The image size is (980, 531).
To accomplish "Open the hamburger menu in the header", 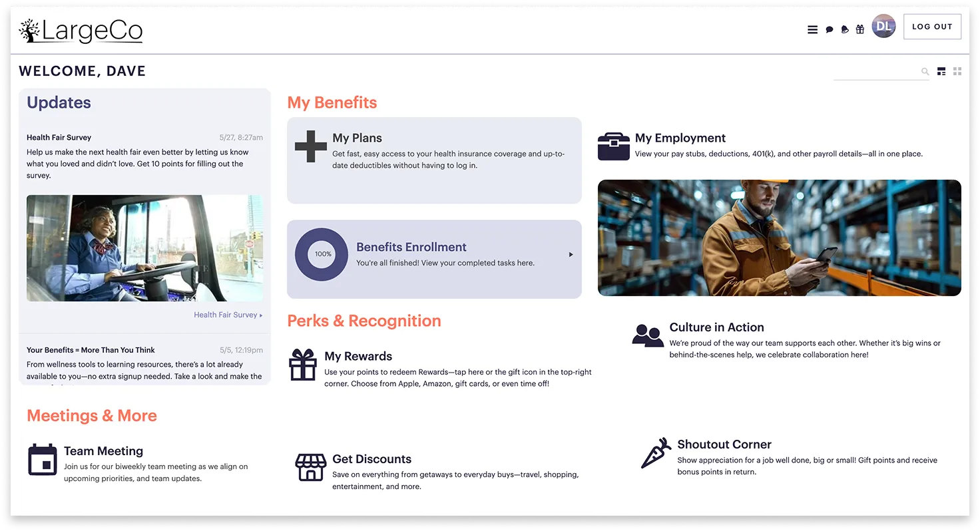I will 812,29.
